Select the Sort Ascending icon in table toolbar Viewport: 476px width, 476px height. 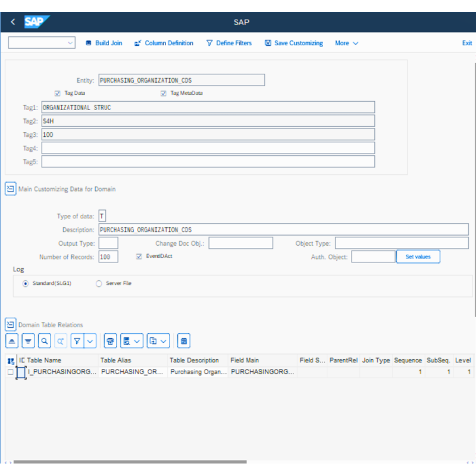tap(12, 340)
